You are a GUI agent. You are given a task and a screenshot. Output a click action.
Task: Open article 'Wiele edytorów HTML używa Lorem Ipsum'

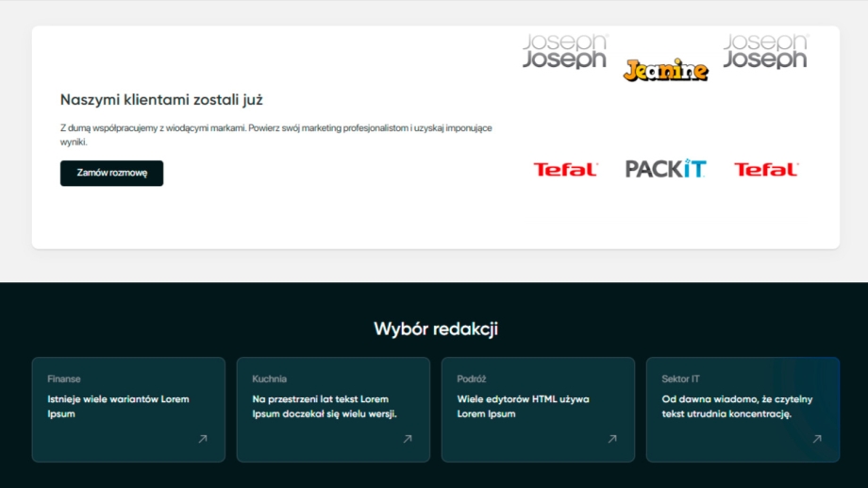523,407
